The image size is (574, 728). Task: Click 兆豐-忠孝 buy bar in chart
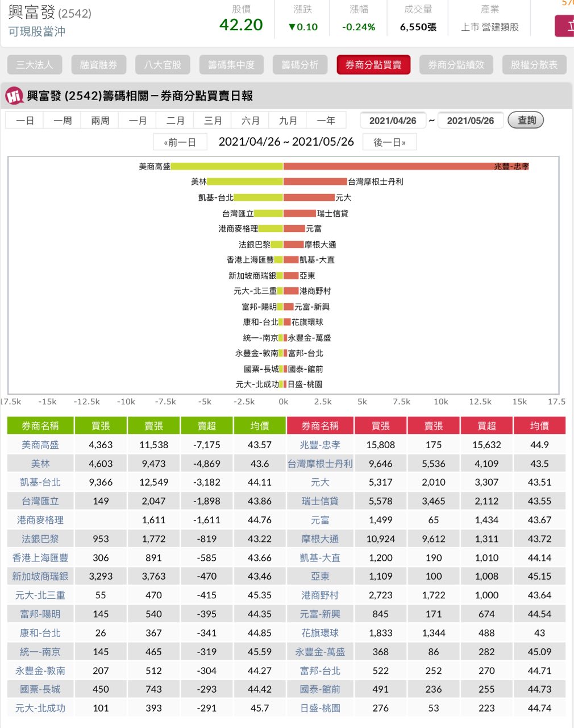pyautogui.click(x=406, y=166)
